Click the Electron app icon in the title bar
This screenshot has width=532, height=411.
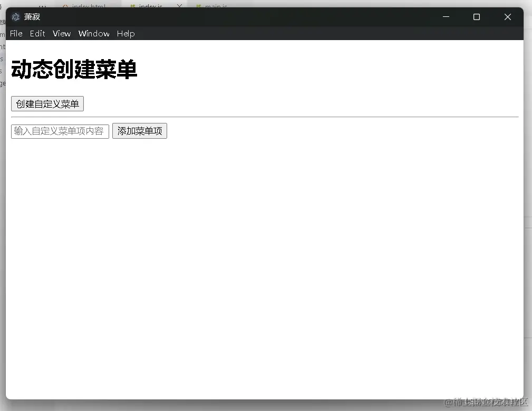[15, 16]
